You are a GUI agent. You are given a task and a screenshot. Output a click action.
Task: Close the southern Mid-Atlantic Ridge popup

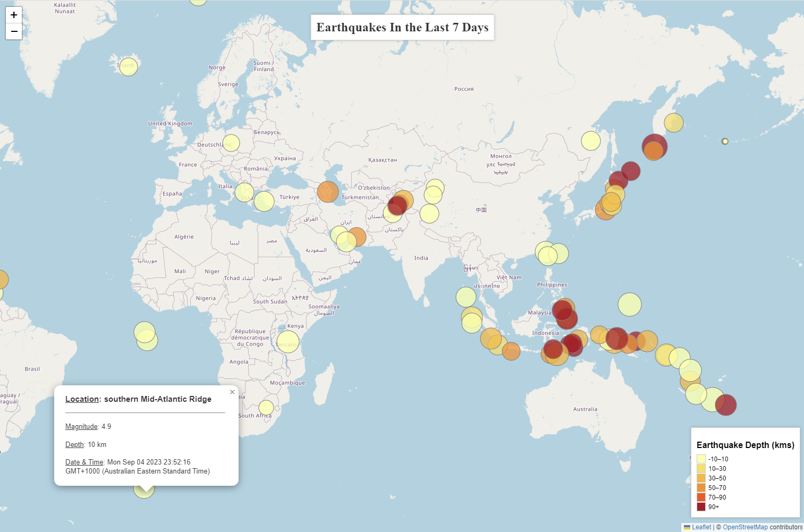point(232,392)
